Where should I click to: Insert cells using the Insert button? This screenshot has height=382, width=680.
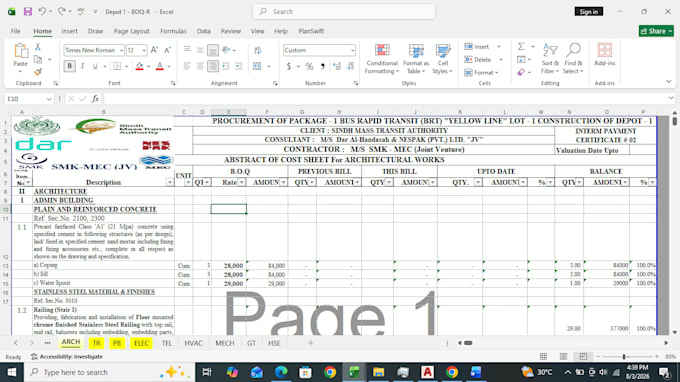pyautogui.click(x=477, y=47)
